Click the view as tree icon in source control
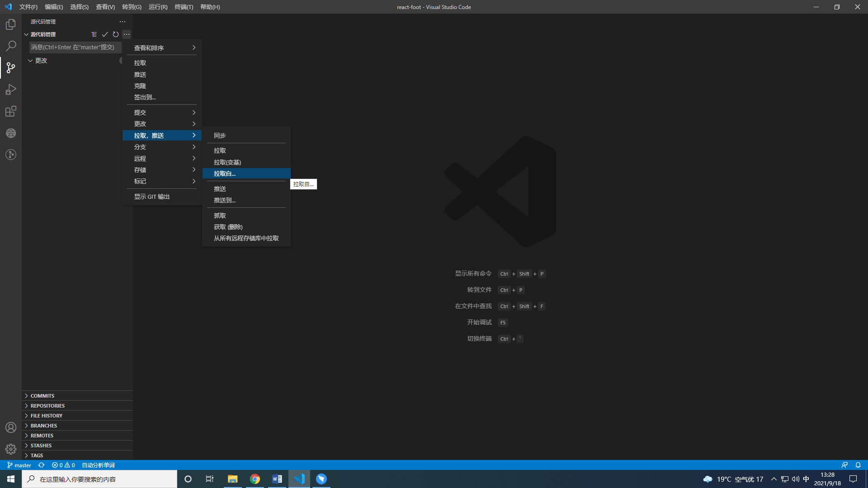Viewport: 868px width, 488px height. tap(94, 34)
